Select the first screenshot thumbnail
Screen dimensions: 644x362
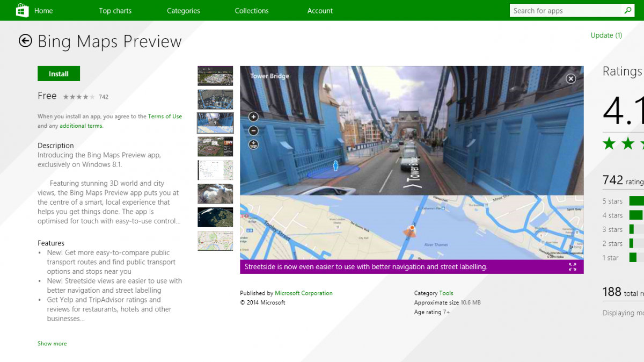tap(215, 76)
